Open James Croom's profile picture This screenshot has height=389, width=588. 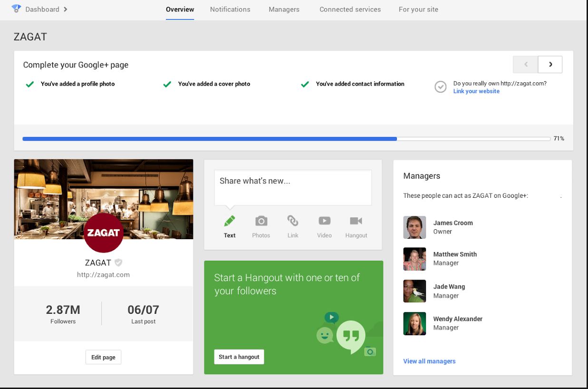pyautogui.click(x=414, y=227)
